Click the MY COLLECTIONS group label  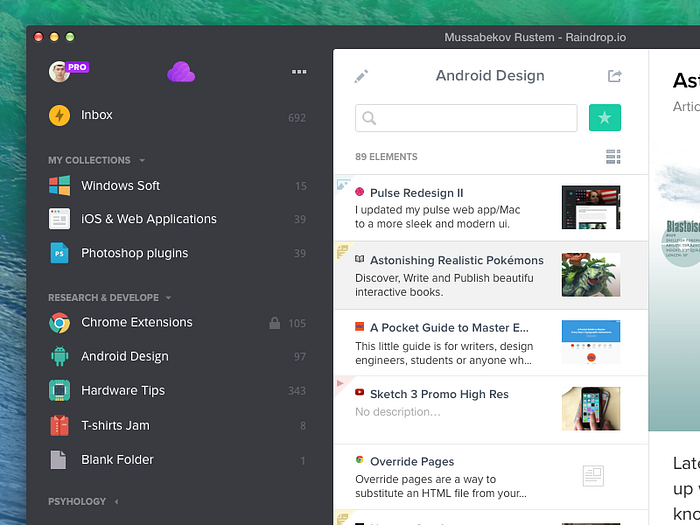click(89, 160)
